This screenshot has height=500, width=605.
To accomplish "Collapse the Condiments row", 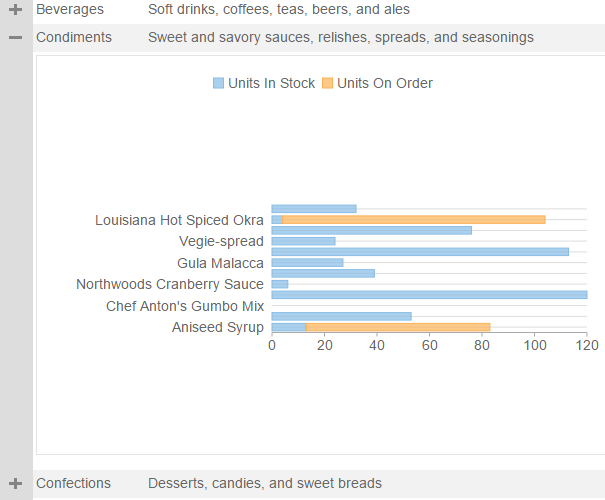I will coord(15,37).
